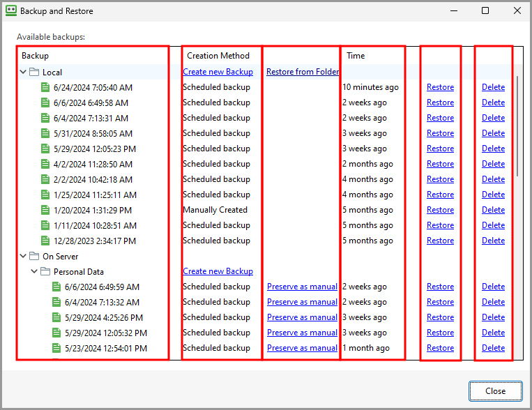Click file icon of 5/29/2024 4:25:26 PM backup
Image resolution: width=532 pixels, height=410 pixels.
click(56, 318)
